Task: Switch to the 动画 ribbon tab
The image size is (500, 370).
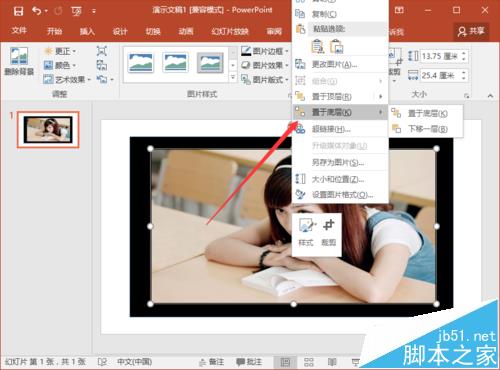Action: pyautogui.click(x=186, y=31)
